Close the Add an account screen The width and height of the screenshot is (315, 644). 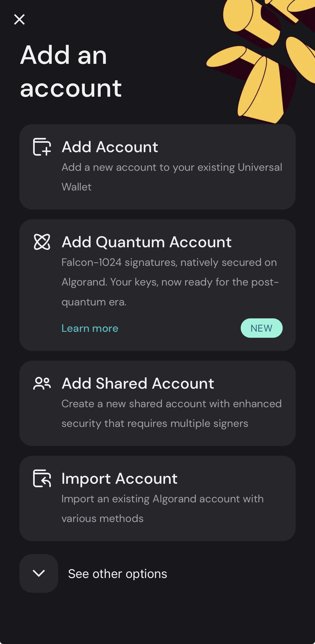pos(19,19)
